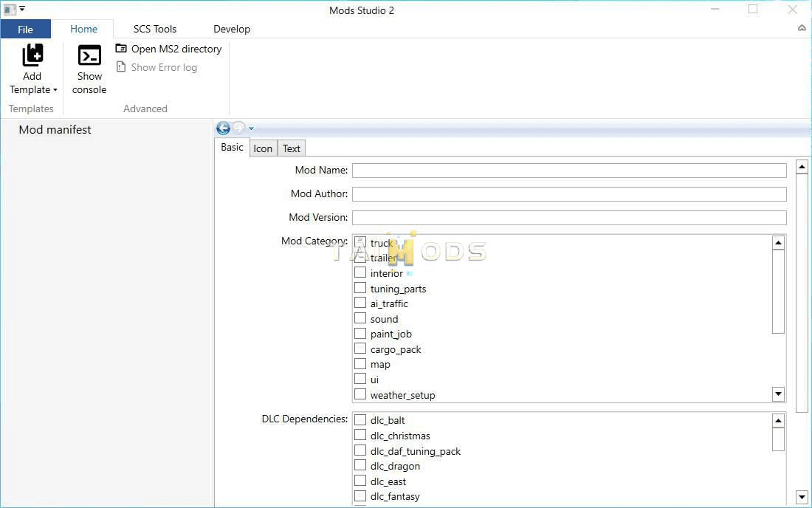The image size is (812, 508).
Task: Enable the dlc_daf_tuning_pack checkbox
Action: click(360, 450)
